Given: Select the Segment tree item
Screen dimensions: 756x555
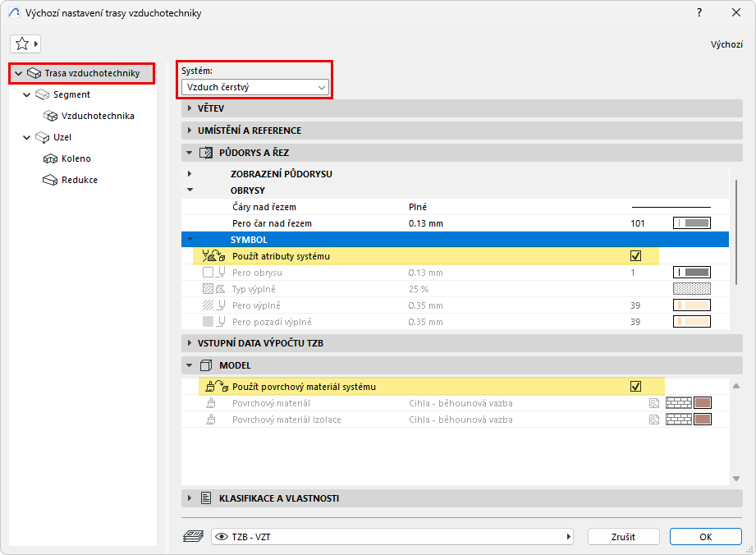Looking at the screenshot, I should point(71,94).
